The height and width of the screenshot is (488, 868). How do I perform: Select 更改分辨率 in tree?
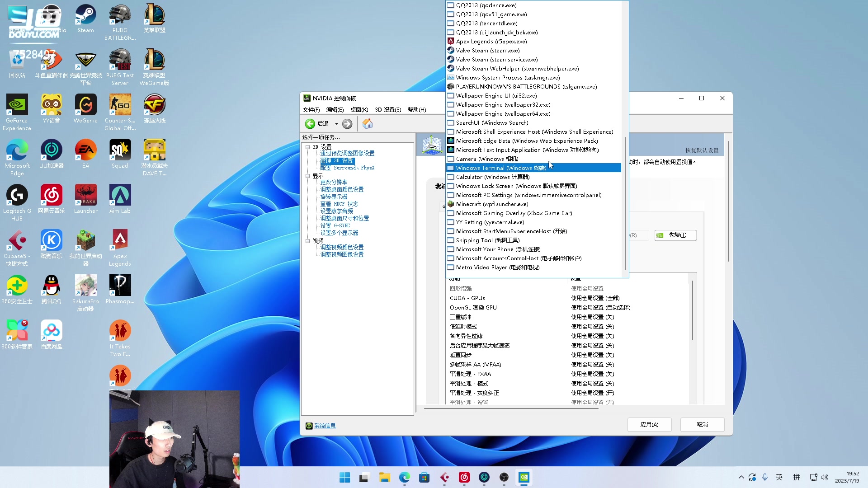334,182
